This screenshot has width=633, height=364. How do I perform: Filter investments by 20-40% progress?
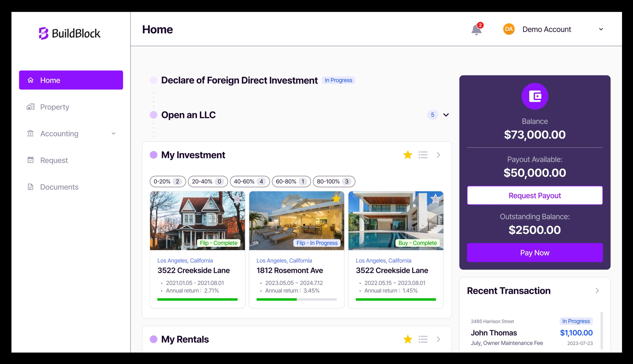click(208, 181)
